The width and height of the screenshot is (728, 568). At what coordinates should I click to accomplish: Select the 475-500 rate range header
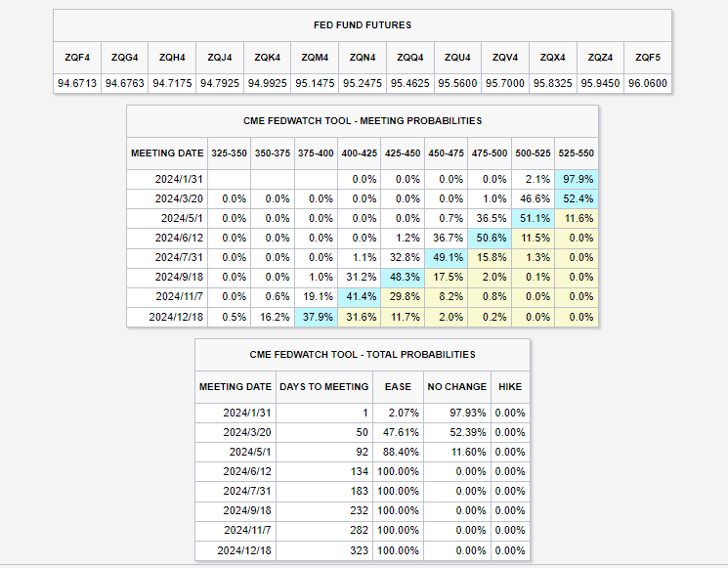tap(490, 153)
